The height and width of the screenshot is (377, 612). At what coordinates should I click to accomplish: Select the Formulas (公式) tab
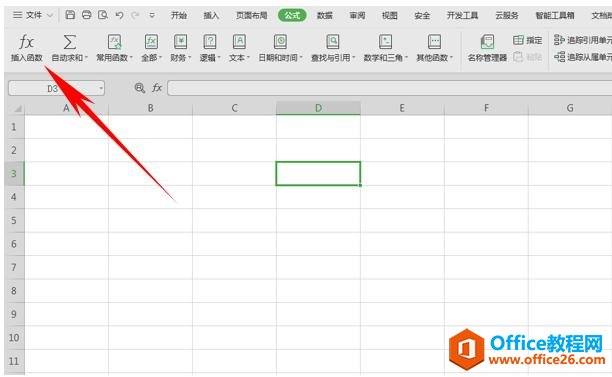pos(292,16)
